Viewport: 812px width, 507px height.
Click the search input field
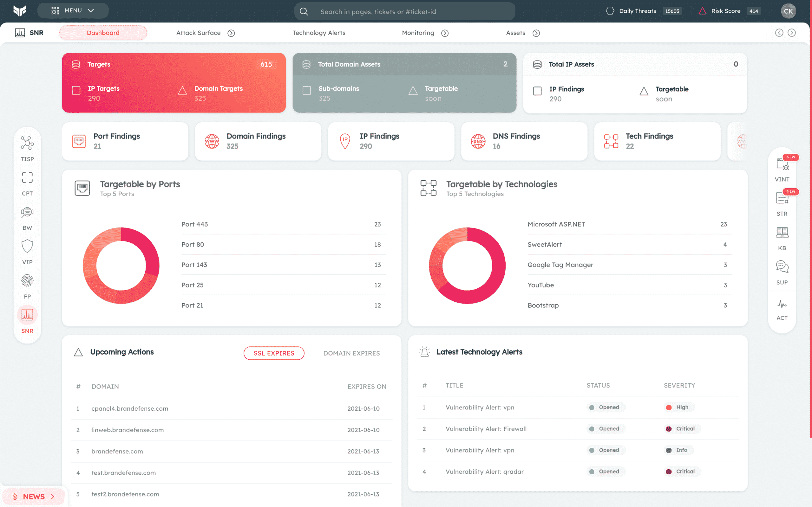point(404,12)
